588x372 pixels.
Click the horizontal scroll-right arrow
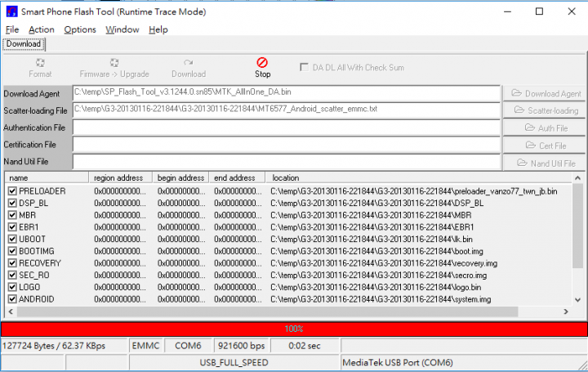click(x=566, y=311)
